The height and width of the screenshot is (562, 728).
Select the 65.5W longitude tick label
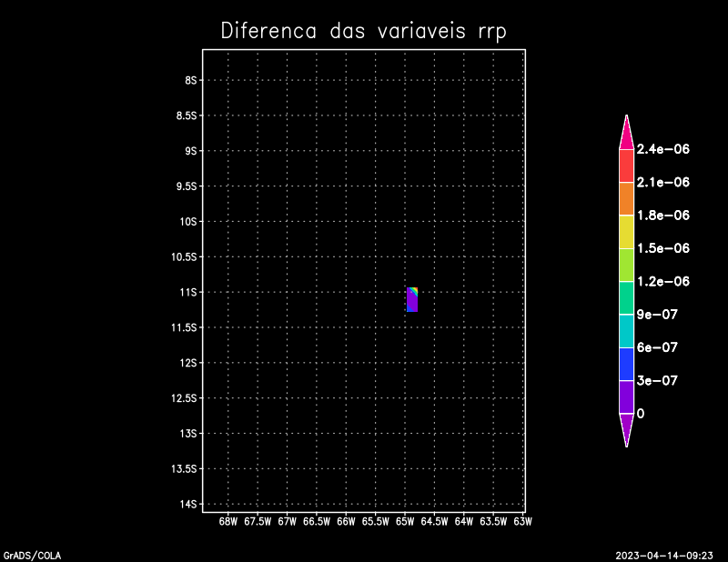[375, 522]
